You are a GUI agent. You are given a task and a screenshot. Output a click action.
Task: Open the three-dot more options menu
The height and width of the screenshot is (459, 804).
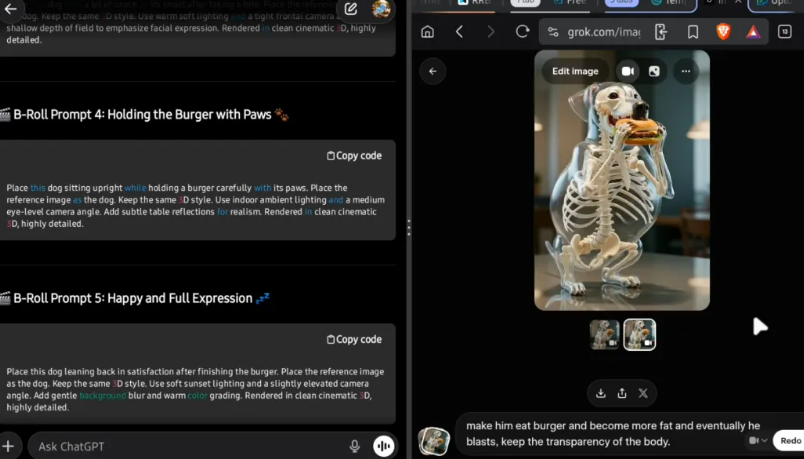point(685,71)
